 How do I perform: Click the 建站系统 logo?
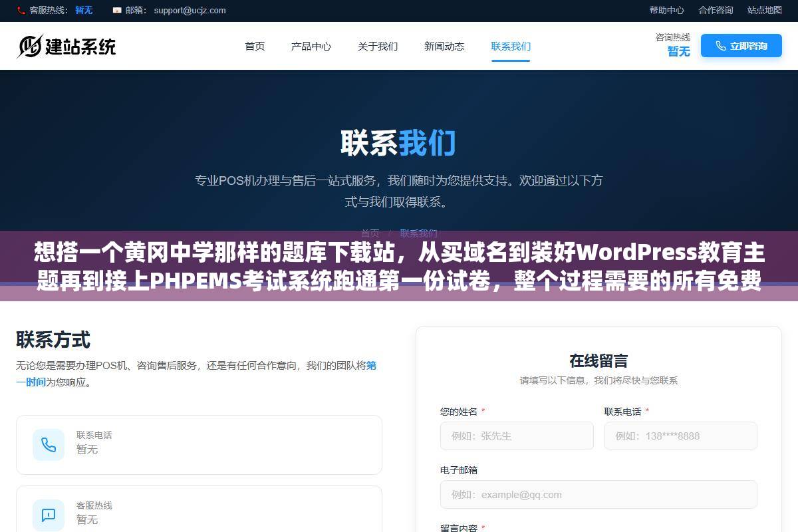click(66, 46)
